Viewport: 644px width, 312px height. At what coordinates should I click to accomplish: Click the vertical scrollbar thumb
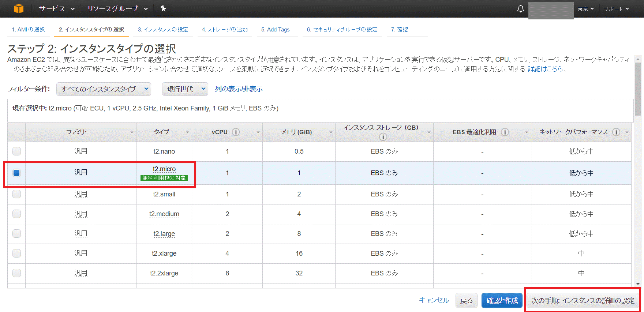click(638, 89)
